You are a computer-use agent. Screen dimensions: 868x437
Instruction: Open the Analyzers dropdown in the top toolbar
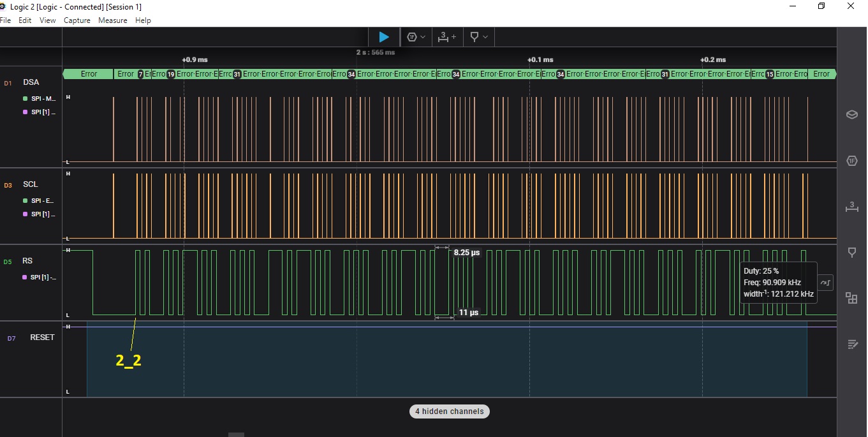pos(416,37)
